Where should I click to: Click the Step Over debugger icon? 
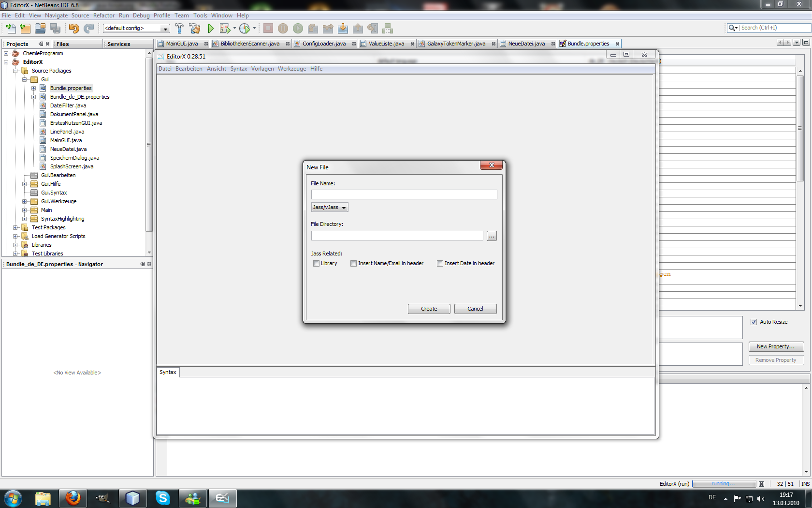(x=313, y=29)
